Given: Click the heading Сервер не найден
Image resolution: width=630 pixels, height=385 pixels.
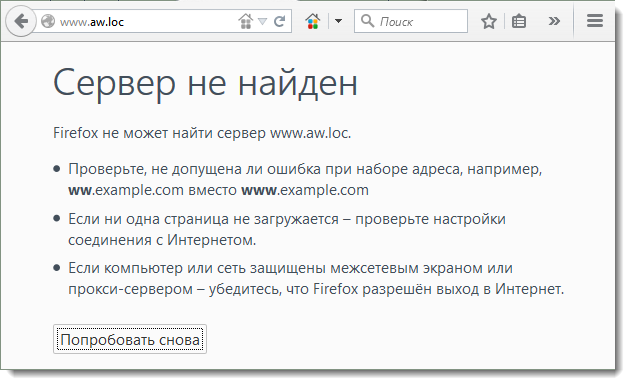Looking at the screenshot, I should (x=205, y=84).
